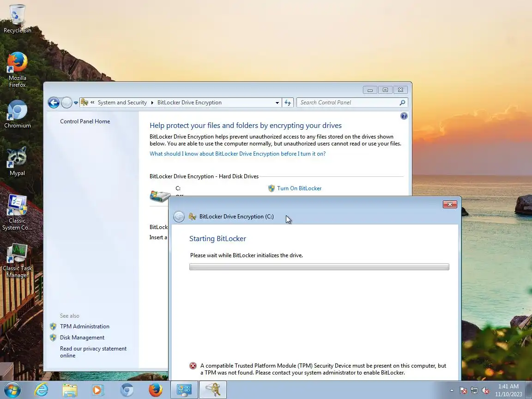Click the BitLocker wizard back arrow
The width and height of the screenshot is (532, 399).
(x=179, y=217)
